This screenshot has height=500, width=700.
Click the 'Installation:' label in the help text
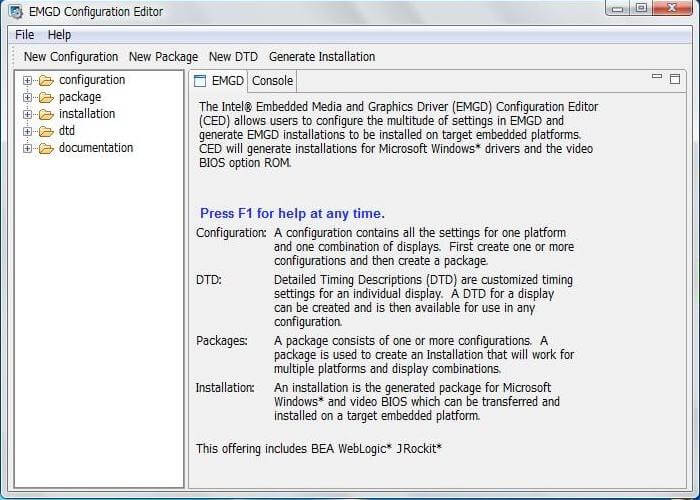coord(225,388)
